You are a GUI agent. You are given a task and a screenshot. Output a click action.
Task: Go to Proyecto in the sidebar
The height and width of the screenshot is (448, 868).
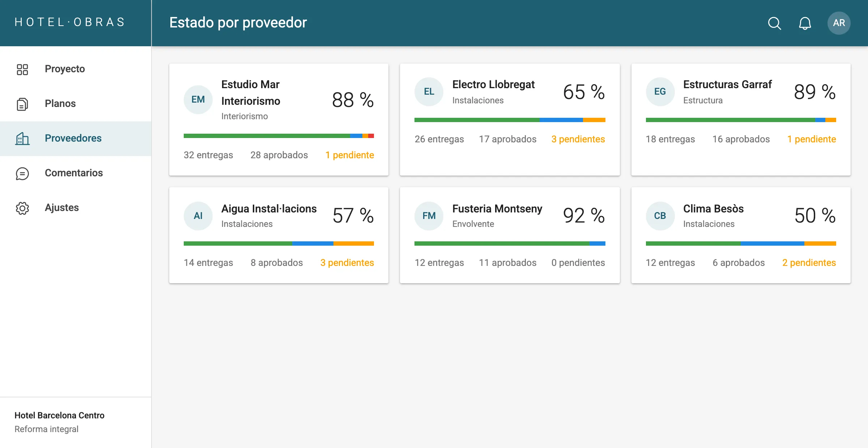(x=76, y=69)
